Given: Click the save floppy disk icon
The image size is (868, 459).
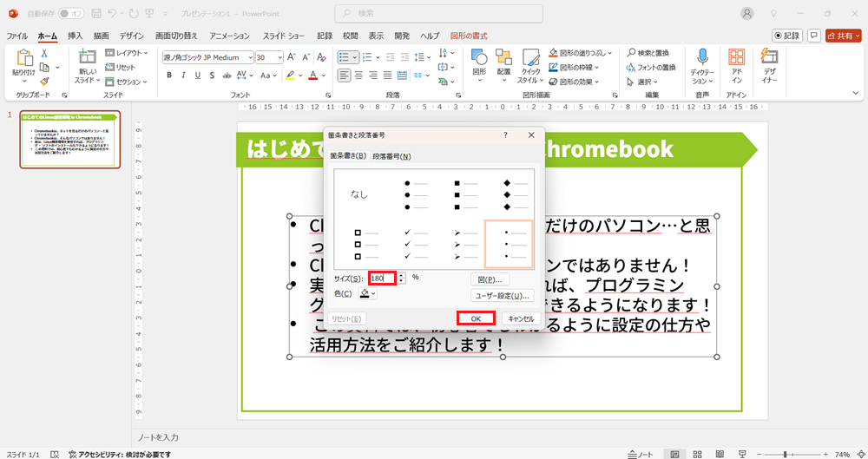Looking at the screenshot, I should tap(96, 13).
